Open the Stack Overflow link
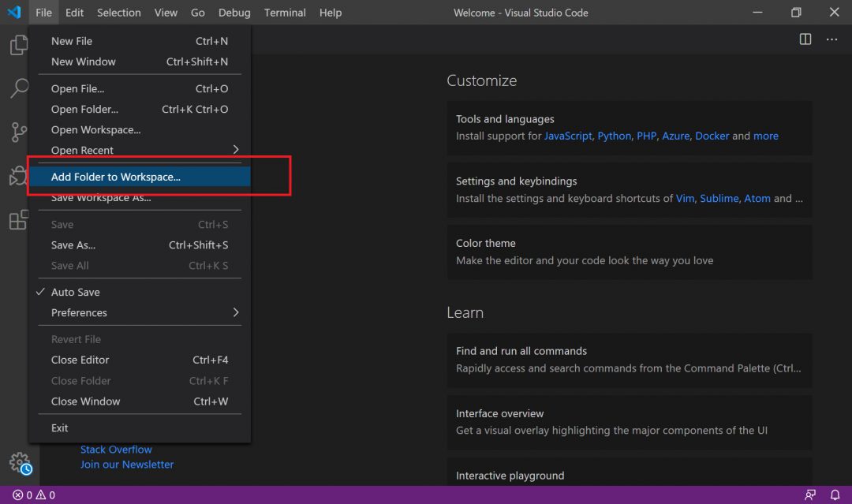Image resolution: width=852 pixels, height=504 pixels. (116, 449)
